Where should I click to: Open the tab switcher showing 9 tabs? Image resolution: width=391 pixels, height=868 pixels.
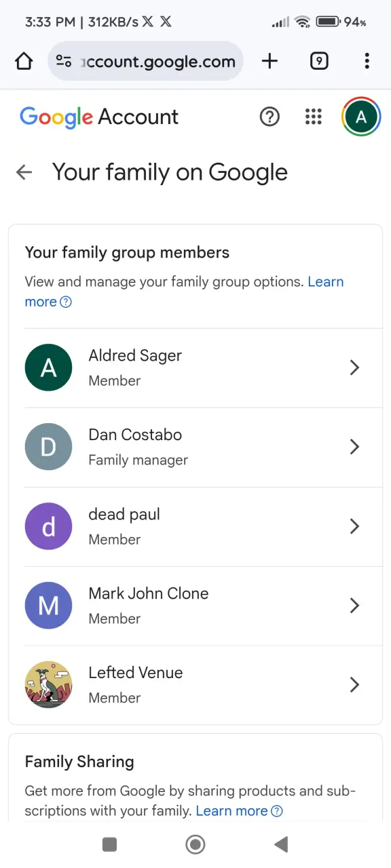point(319,62)
